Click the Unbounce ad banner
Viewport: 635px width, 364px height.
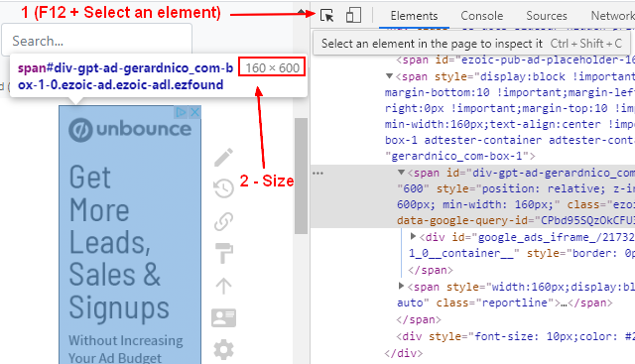130,235
